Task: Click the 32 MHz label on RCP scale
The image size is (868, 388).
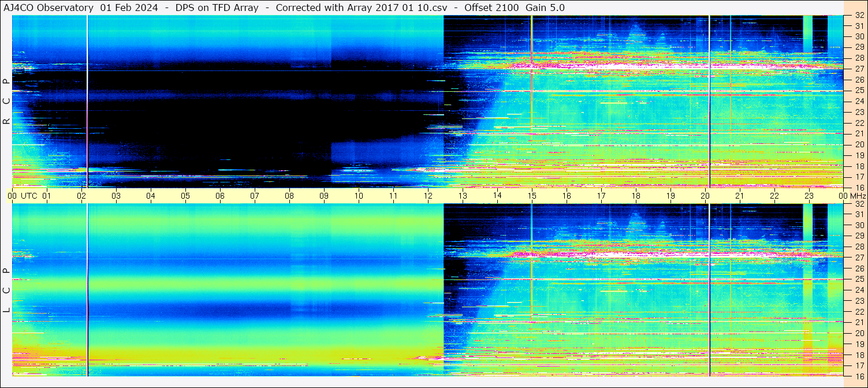Action: 859,15
